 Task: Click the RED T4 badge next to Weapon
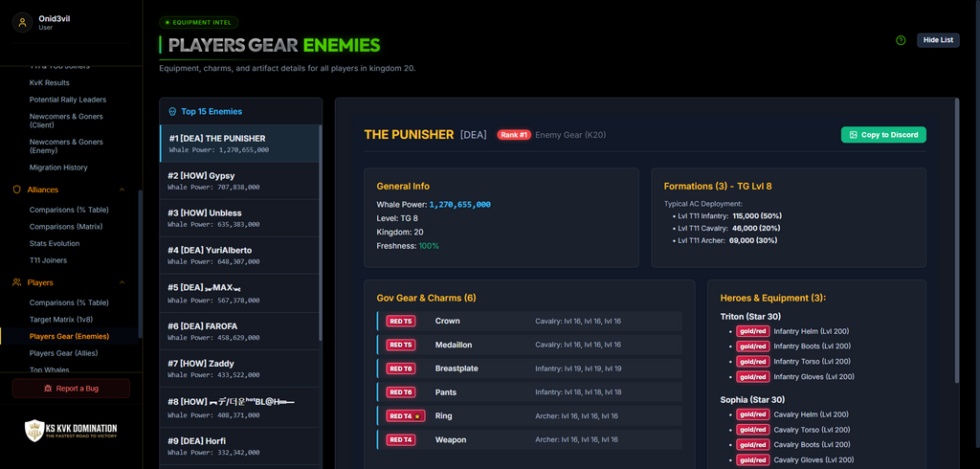pyautogui.click(x=401, y=439)
